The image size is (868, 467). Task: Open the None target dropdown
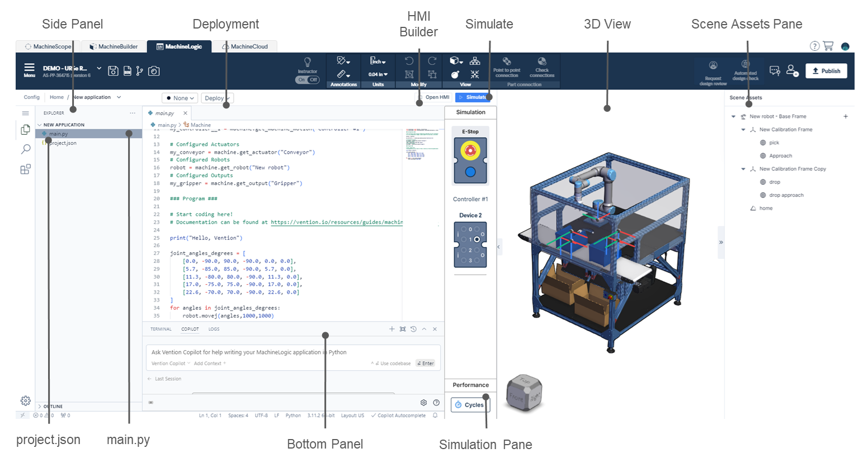coord(180,98)
